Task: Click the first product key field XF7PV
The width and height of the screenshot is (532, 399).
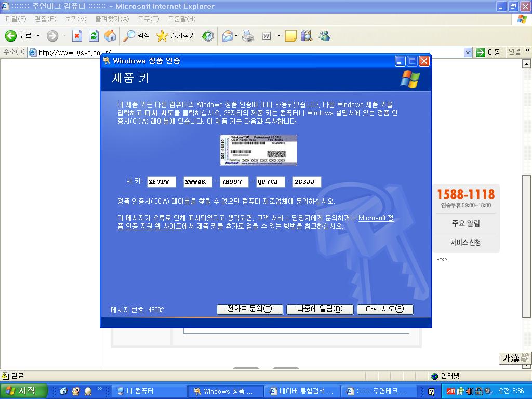Action: tap(162, 182)
